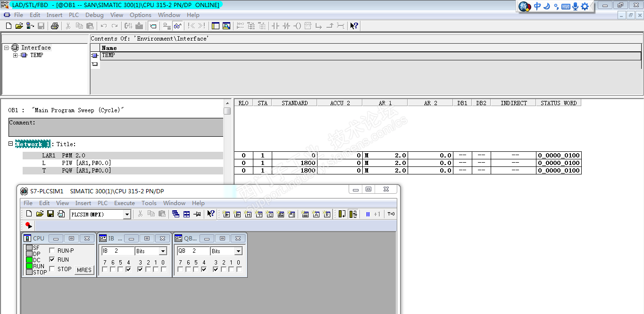Click the 'LAR1 P#M 2.0' statement line

click(123, 156)
